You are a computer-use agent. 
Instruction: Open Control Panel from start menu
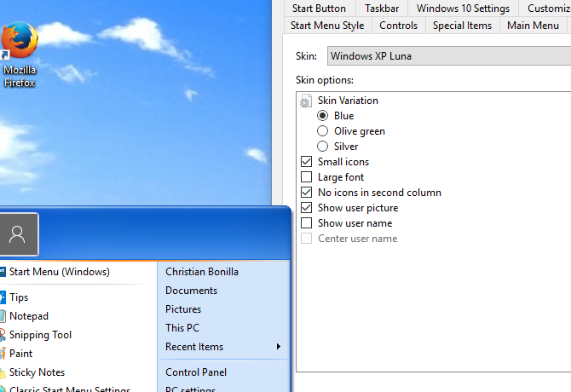196,372
